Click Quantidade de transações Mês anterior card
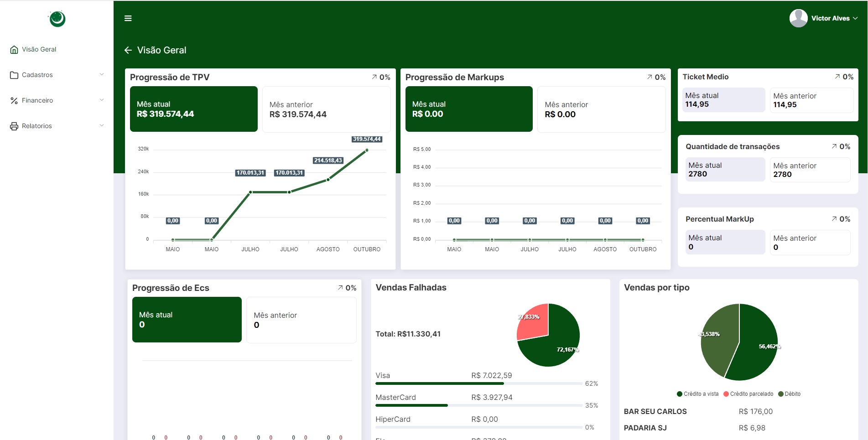Image resolution: width=868 pixels, height=440 pixels. pos(811,170)
